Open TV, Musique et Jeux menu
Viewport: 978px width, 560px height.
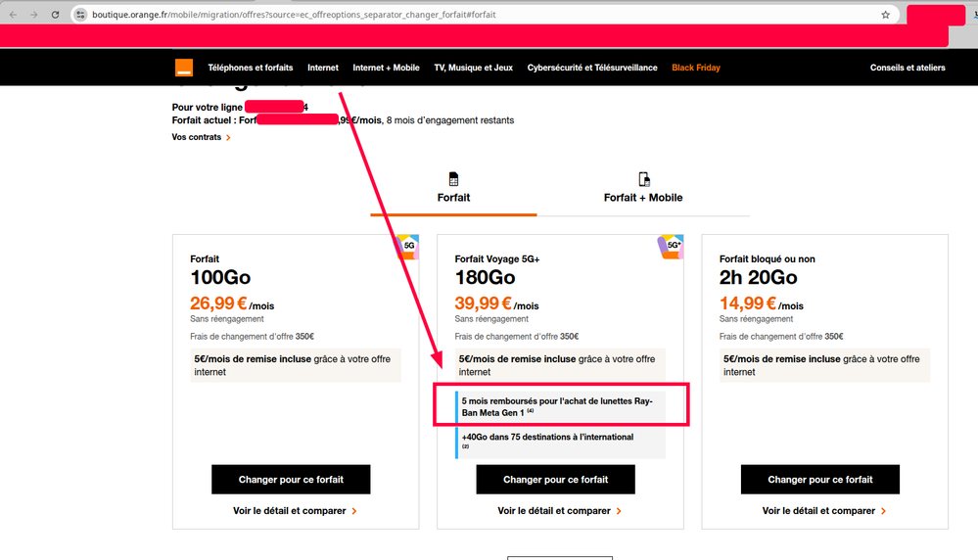coord(474,68)
